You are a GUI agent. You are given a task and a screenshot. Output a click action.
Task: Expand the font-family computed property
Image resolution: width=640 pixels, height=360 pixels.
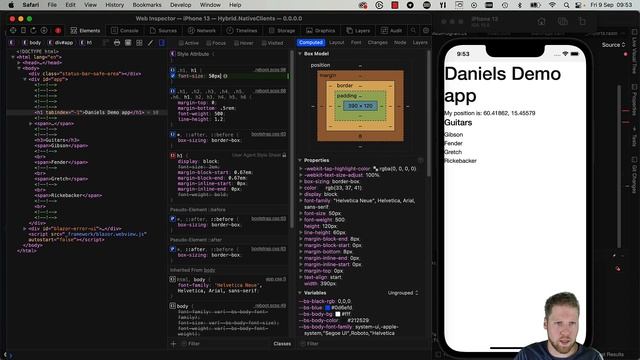(x=301, y=201)
